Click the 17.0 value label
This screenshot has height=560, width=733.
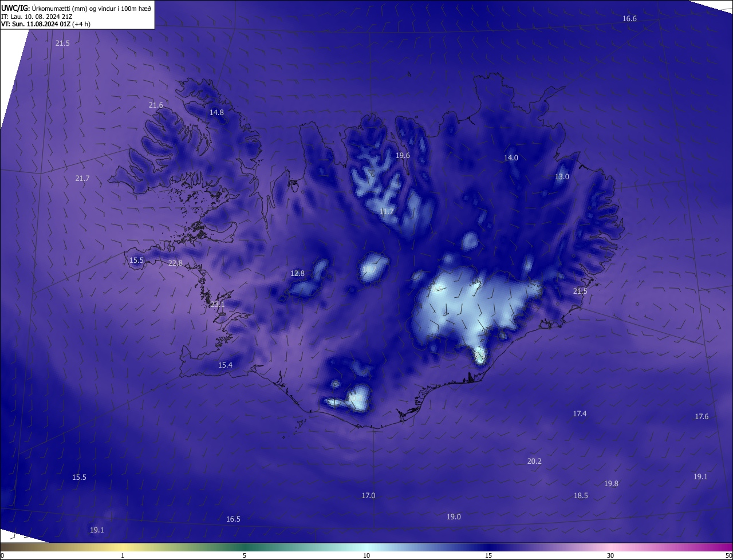point(368,496)
